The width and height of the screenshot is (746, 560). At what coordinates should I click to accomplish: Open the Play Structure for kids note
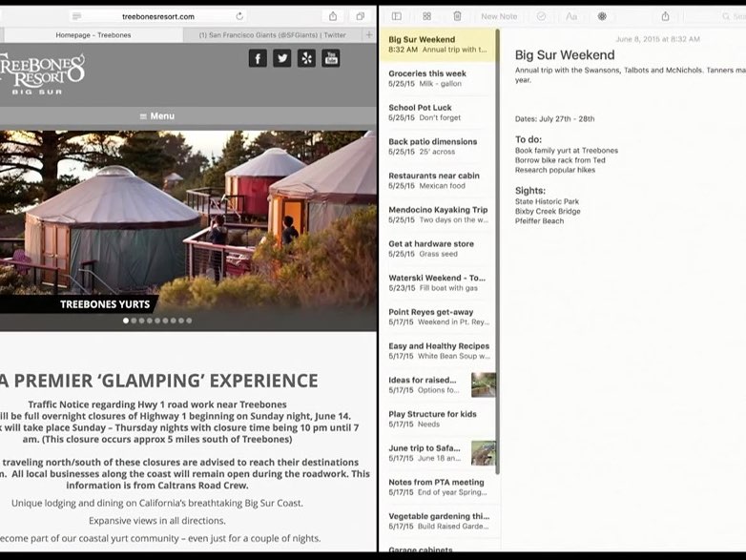click(x=438, y=419)
